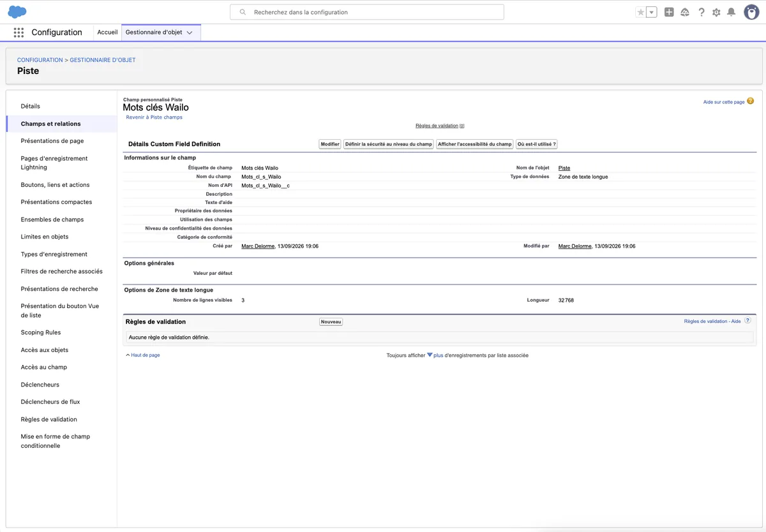Open Présentation du bouton Vue de liste
Image resolution: width=766 pixels, height=532 pixels.
[x=60, y=311]
